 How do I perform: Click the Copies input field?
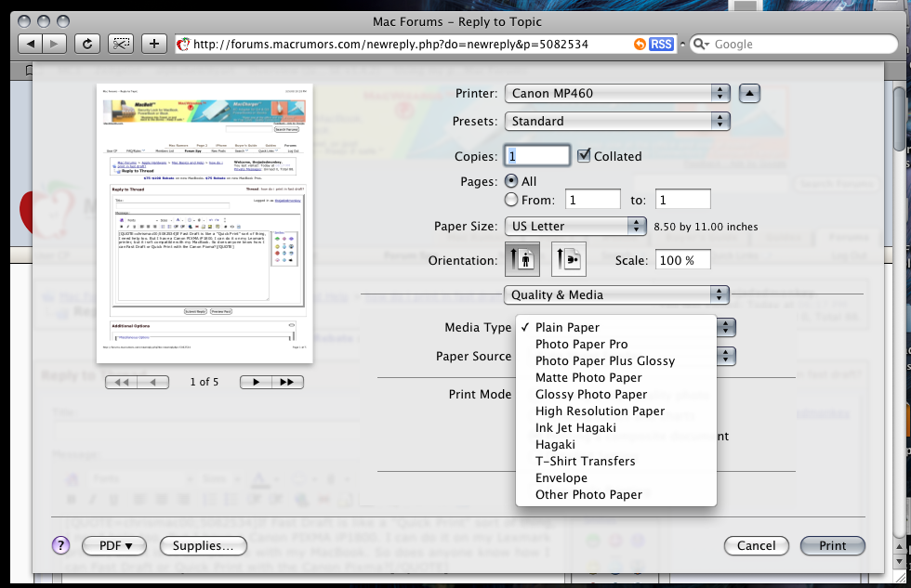(537, 155)
